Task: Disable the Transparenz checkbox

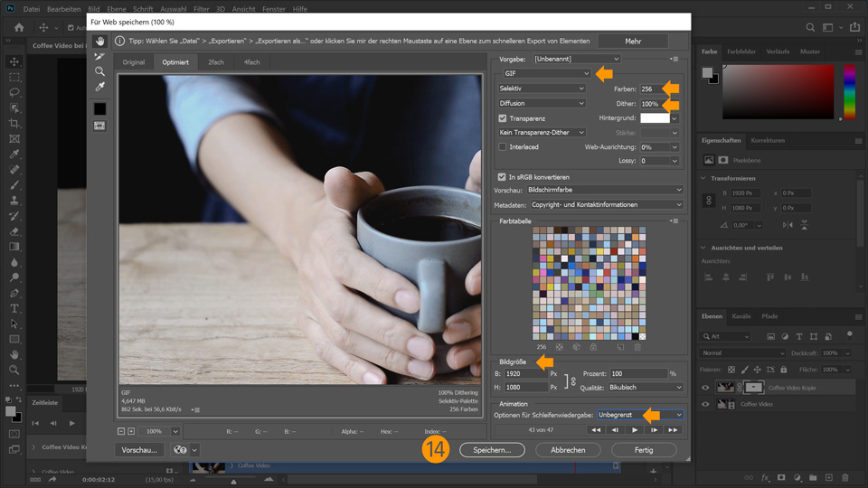Action: click(503, 117)
